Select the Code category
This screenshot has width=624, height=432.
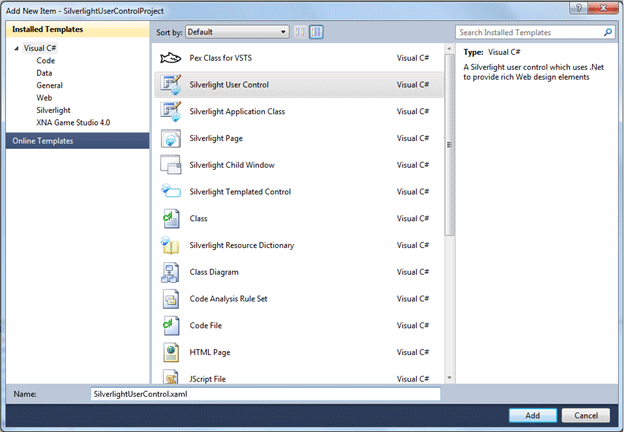(x=46, y=60)
